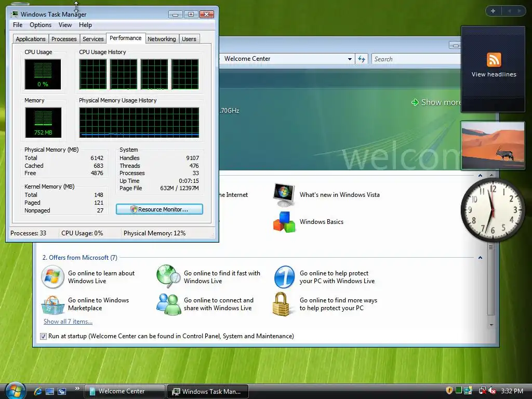
Task: Click the desert slideshow gadget picture
Action: (x=493, y=145)
